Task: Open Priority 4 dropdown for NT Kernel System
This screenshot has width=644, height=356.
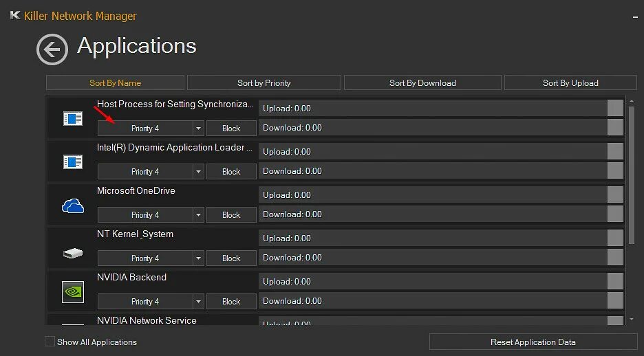Action: click(145, 258)
